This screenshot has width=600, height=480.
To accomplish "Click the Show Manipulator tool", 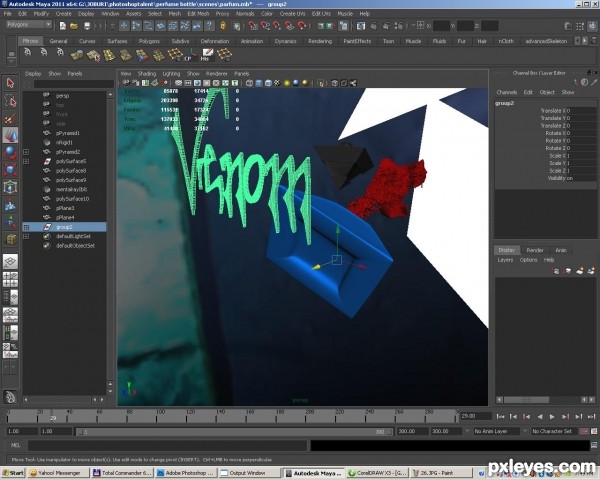I will tap(10, 222).
